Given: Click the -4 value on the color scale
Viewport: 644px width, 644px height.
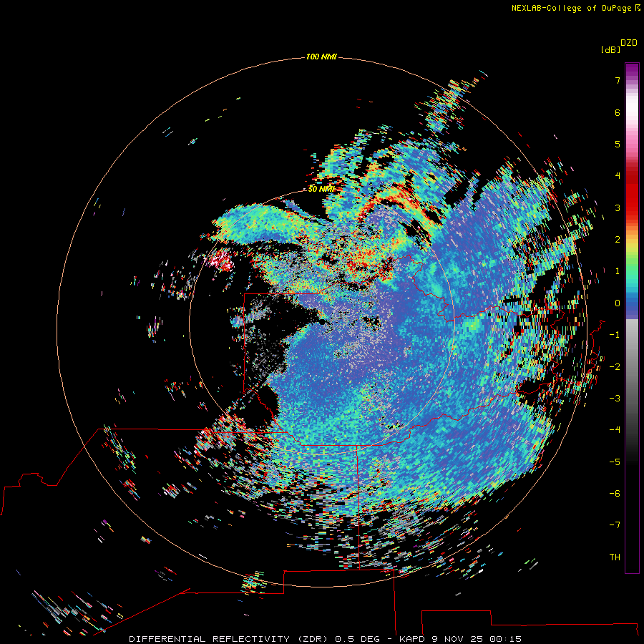Looking at the screenshot, I should point(615,430).
